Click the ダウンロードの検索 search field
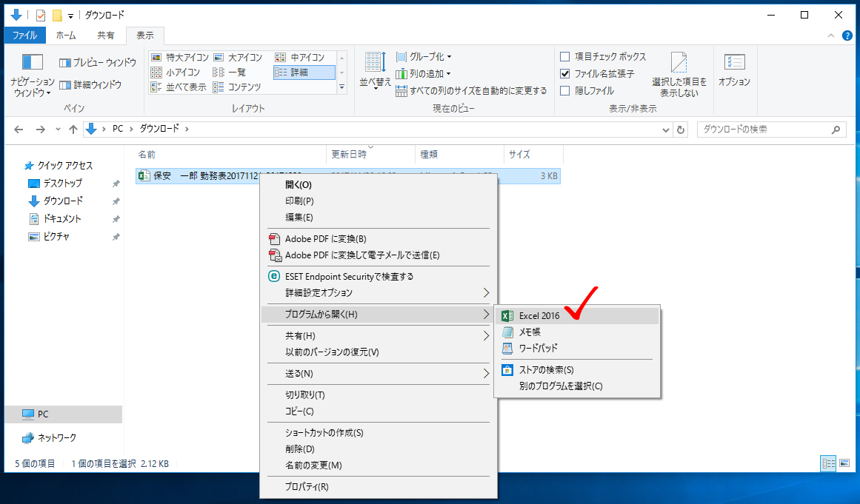The width and height of the screenshot is (860, 504). tap(763, 129)
